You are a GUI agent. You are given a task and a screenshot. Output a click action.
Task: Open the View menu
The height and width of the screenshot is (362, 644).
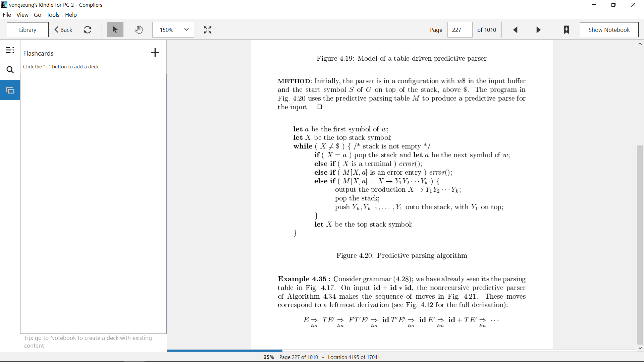click(x=22, y=15)
